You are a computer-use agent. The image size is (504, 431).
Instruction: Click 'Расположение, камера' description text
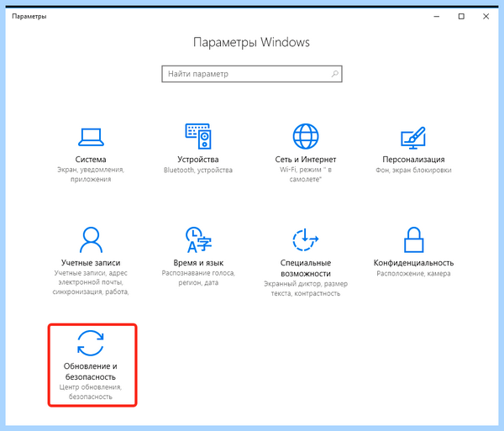[413, 274]
